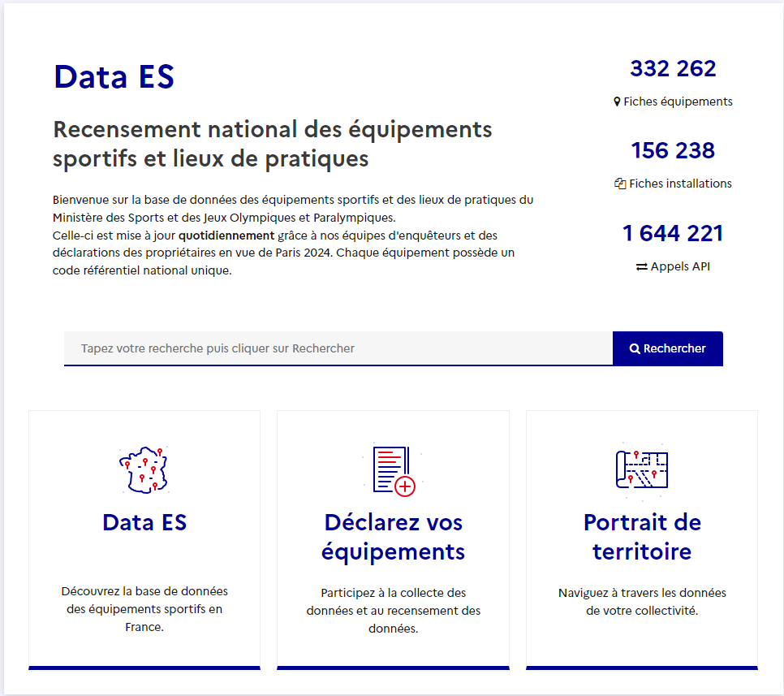Click the 332 262 equipment count

pyautogui.click(x=673, y=68)
